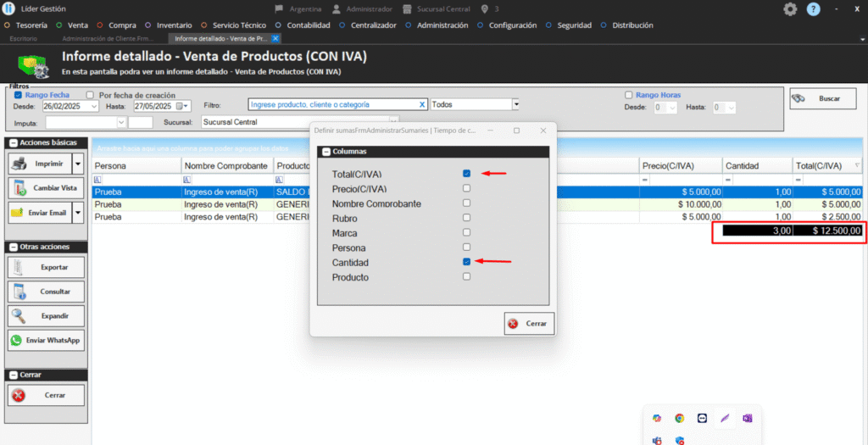Screen dimensions: 868x445
Task: Click the Cambiar Vista button
Action: [47, 187]
